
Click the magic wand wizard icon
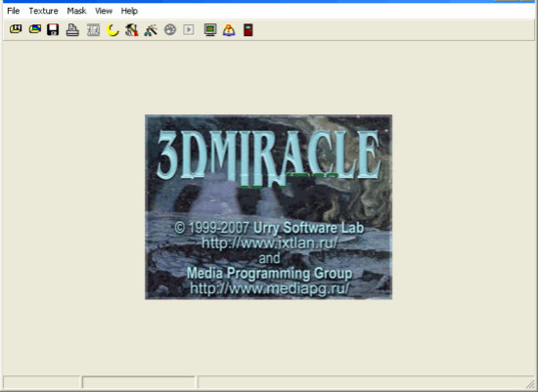click(x=151, y=30)
